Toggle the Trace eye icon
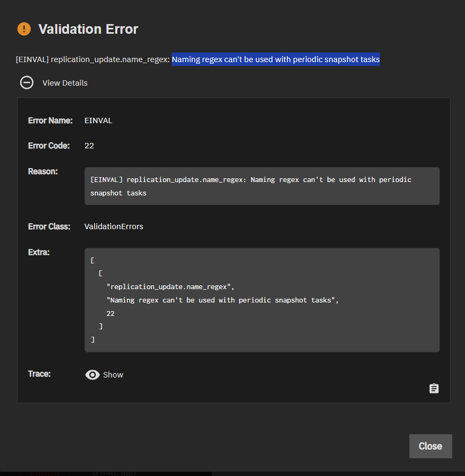Viewport: 465px width, 476px height. pos(93,375)
